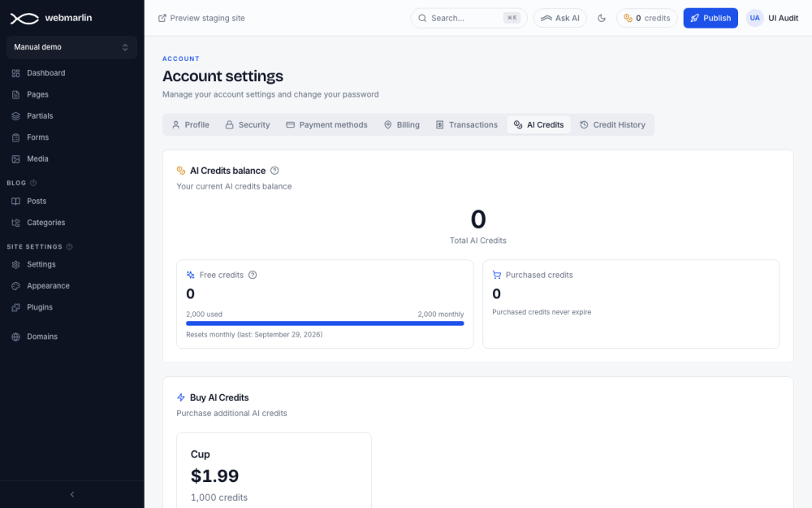Viewport: 812px width, 508px height.
Task: Click the free credits usage progress bar
Action: [x=325, y=323]
